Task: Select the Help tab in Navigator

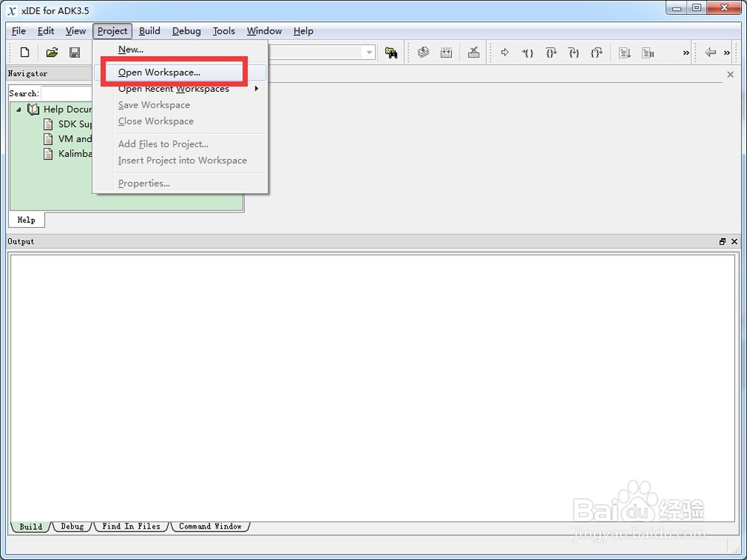Action: tap(26, 220)
